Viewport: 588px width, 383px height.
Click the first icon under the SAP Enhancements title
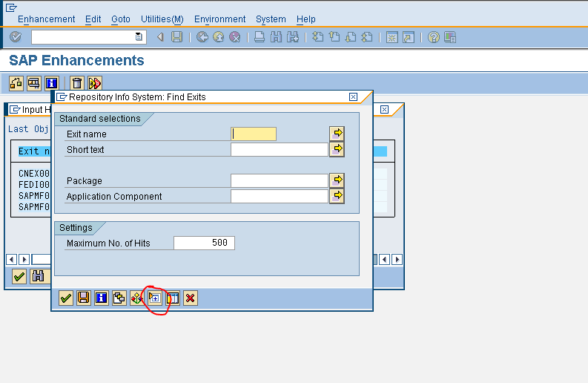click(x=16, y=83)
